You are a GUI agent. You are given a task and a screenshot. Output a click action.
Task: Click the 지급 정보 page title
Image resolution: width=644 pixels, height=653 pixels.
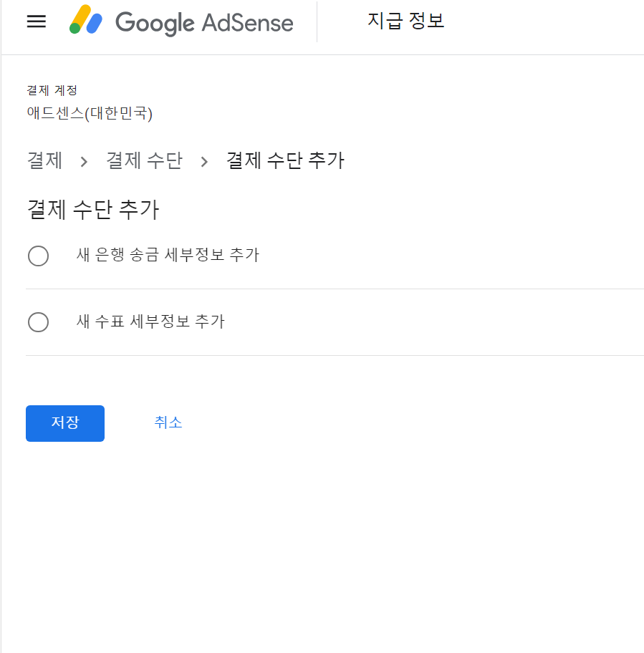pos(405,21)
